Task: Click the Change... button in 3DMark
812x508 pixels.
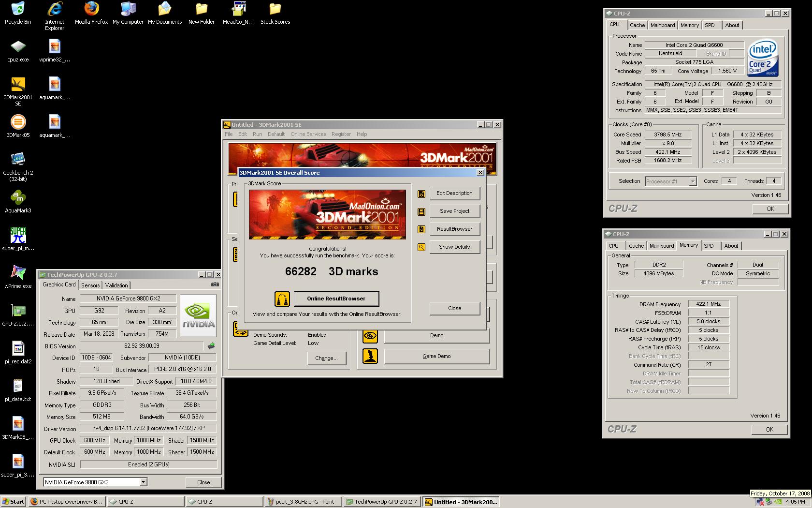Action: 326,358
